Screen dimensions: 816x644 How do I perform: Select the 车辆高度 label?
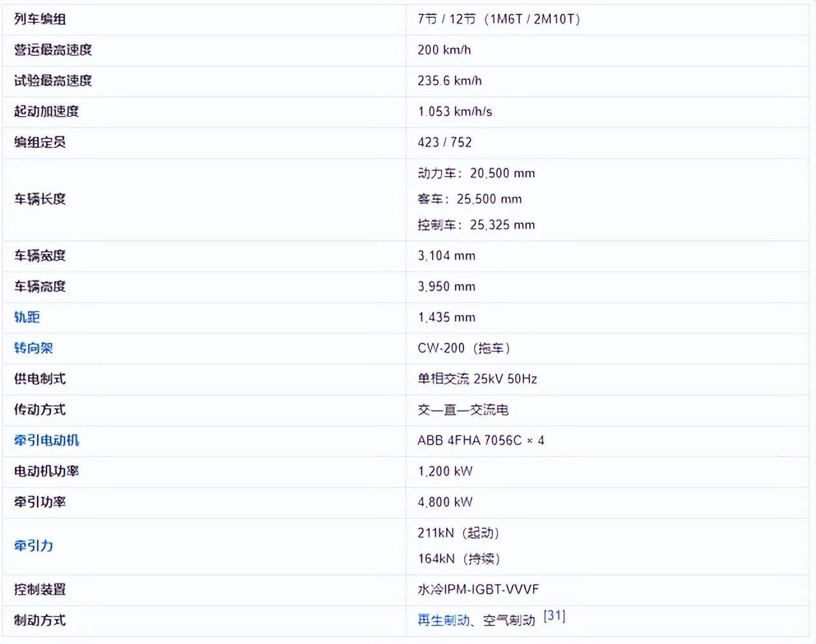click(x=40, y=287)
